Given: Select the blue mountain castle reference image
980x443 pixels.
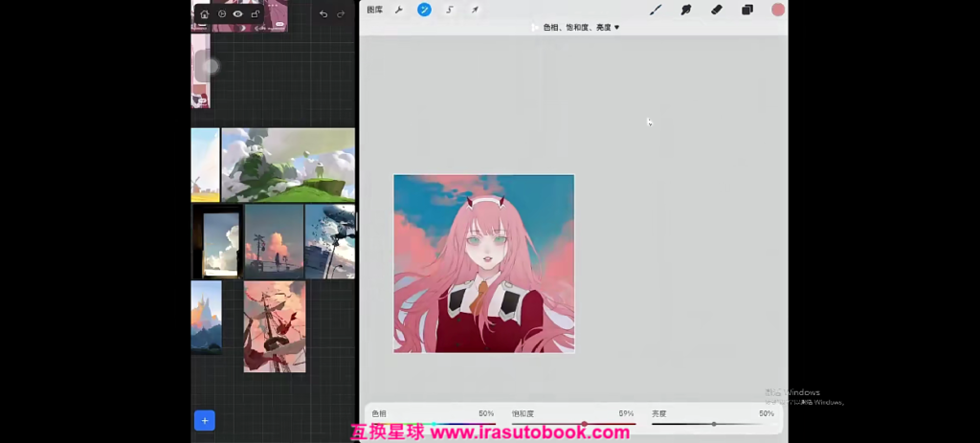Looking at the screenshot, I should tap(207, 317).
